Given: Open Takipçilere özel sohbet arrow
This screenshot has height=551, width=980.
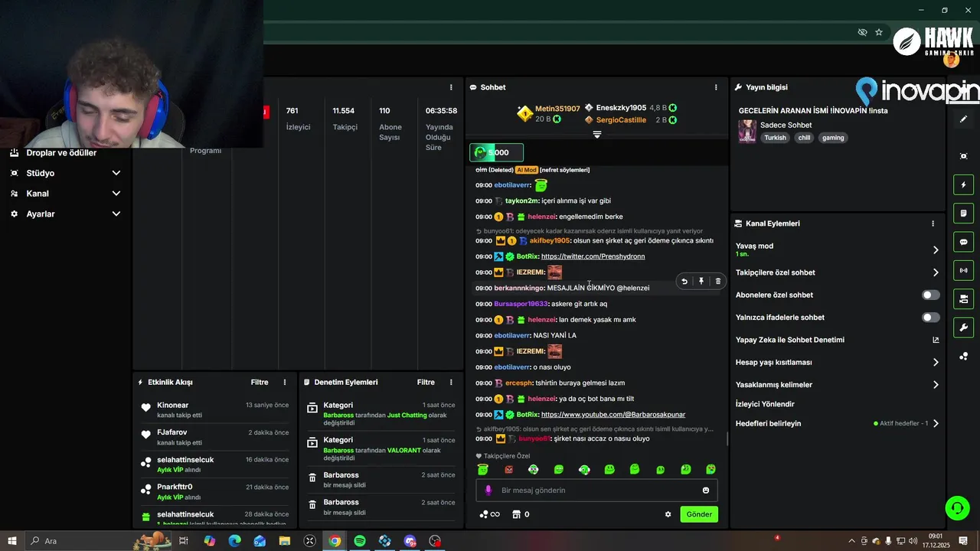Looking at the screenshot, I should (936, 272).
